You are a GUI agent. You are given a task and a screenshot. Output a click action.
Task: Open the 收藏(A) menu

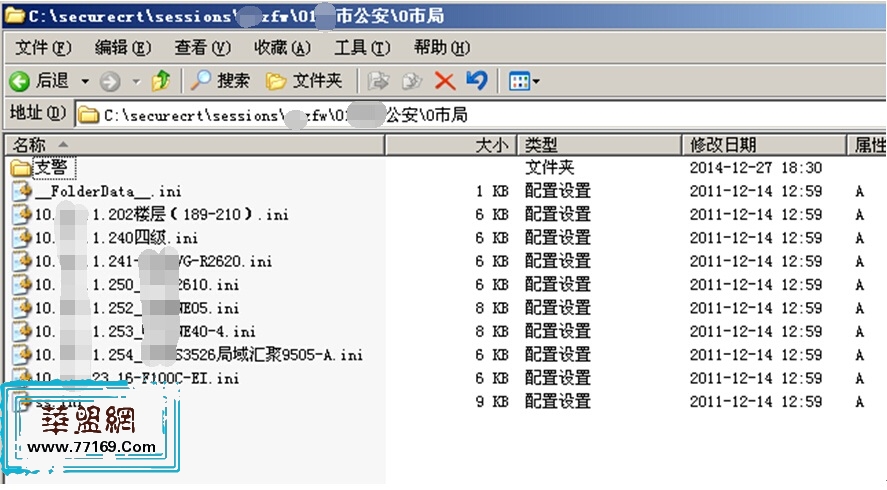[282, 48]
